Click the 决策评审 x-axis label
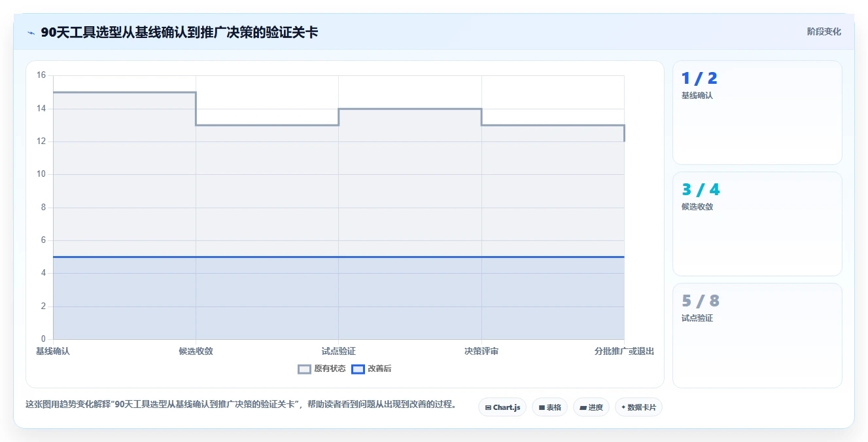The height and width of the screenshot is (442, 868). (481, 351)
